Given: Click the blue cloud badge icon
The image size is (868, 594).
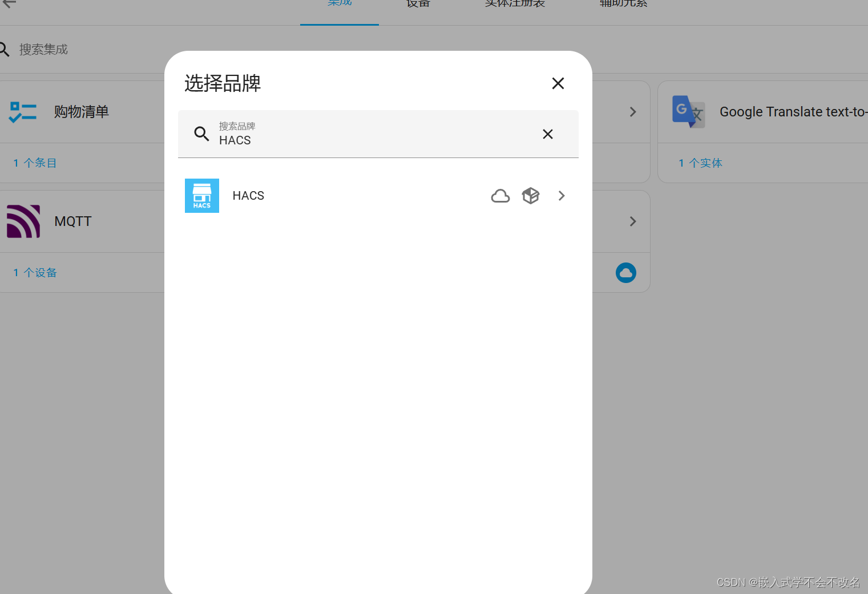Looking at the screenshot, I should [626, 273].
